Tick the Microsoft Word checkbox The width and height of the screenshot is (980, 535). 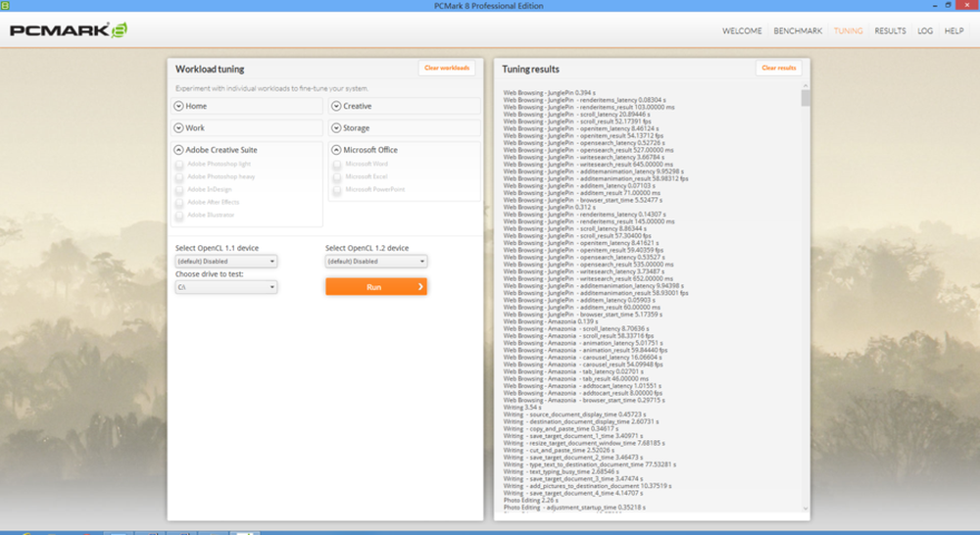pos(337,165)
